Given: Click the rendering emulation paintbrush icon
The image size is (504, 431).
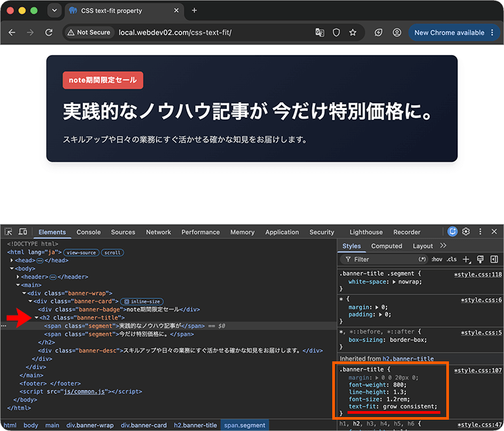Looking at the screenshot, I should pos(480,259).
